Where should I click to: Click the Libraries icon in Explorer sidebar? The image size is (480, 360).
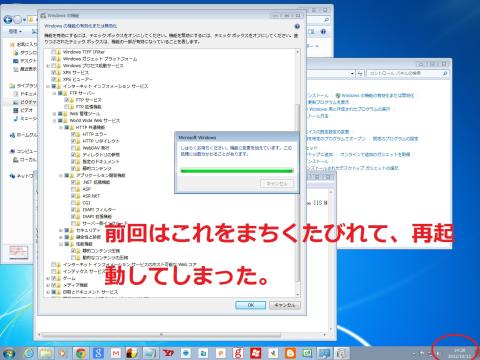coord(12,86)
